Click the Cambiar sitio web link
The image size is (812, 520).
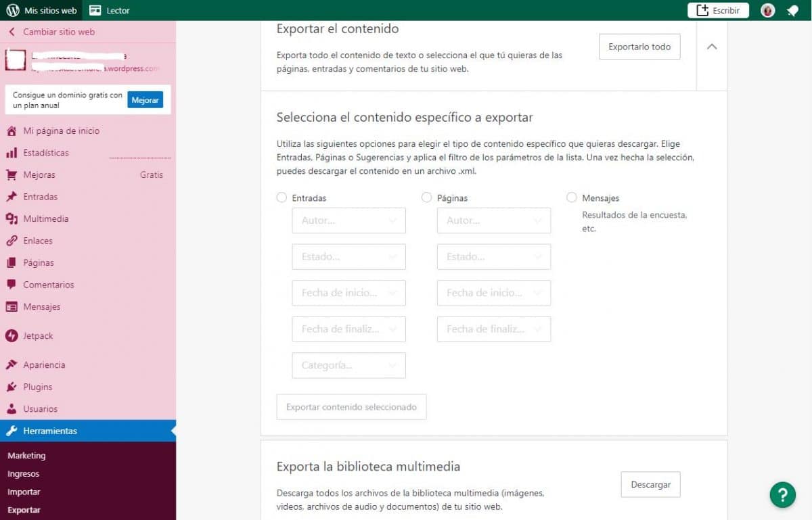click(59, 32)
